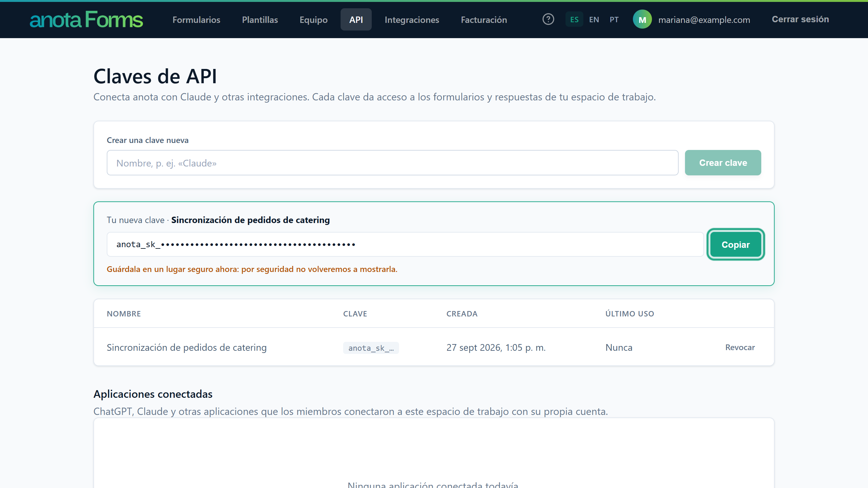Click the 'Sincronización de pedidos de catering' table row name
The height and width of the screenshot is (488, 868).
pos(187,348)
